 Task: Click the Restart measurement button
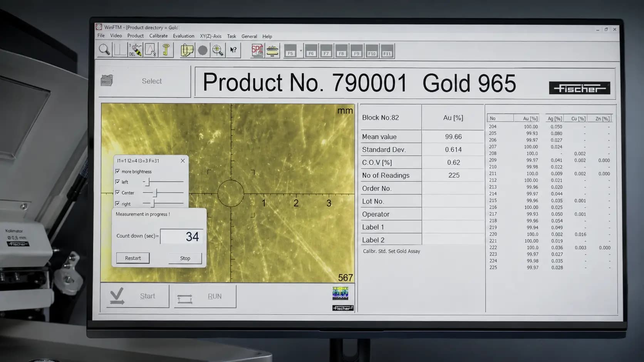(x=133, y=258)
